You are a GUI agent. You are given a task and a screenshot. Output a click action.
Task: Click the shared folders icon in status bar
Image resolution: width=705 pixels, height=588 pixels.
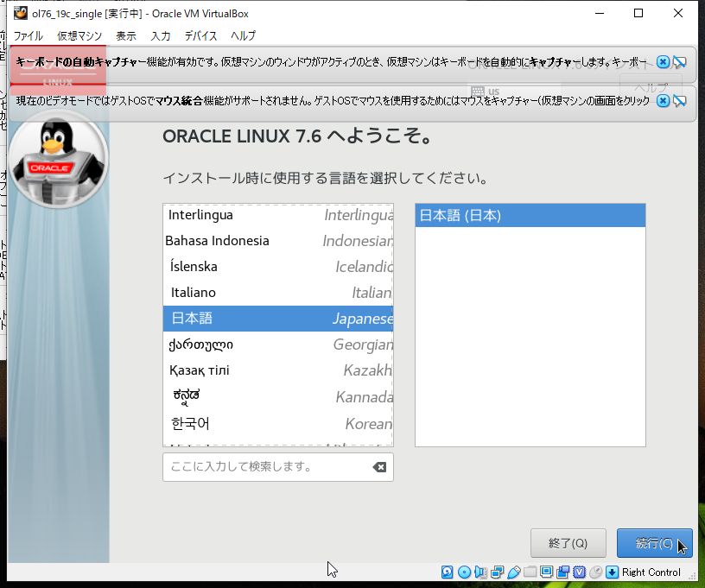(x=528, y=572)
